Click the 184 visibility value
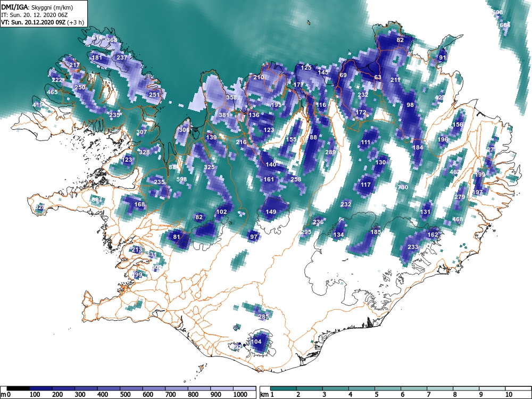 click(418, 147)
